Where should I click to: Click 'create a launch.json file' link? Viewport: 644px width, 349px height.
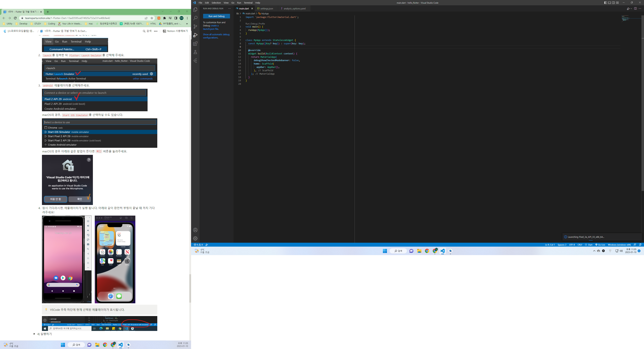coord(211,27)
